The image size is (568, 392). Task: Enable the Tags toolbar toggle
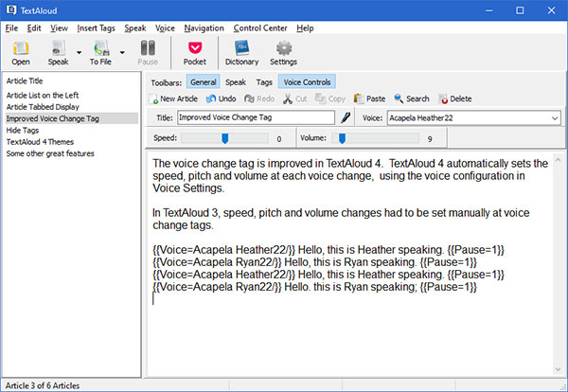pyautogui.click(x=264, y=82)
